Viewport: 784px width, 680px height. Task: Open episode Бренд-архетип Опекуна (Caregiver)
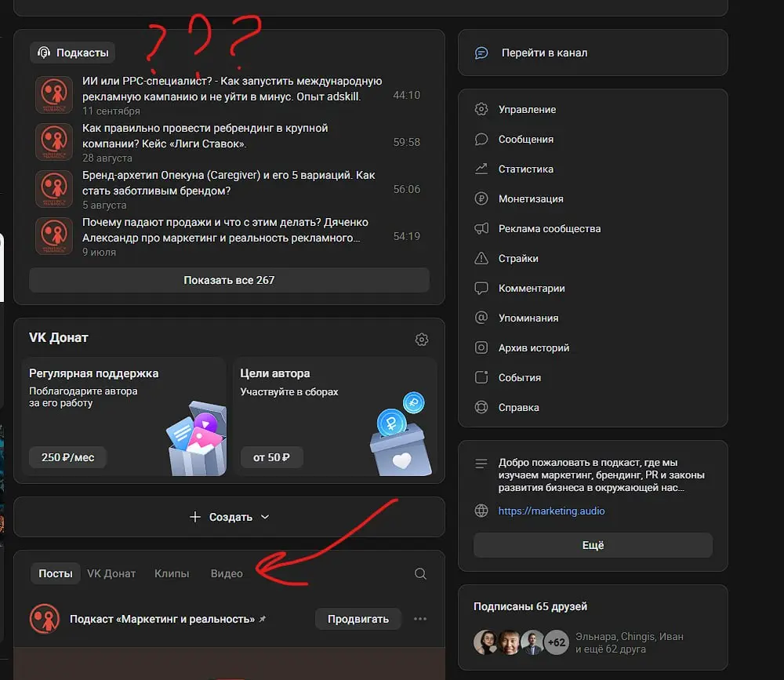[x=228, y=183]
